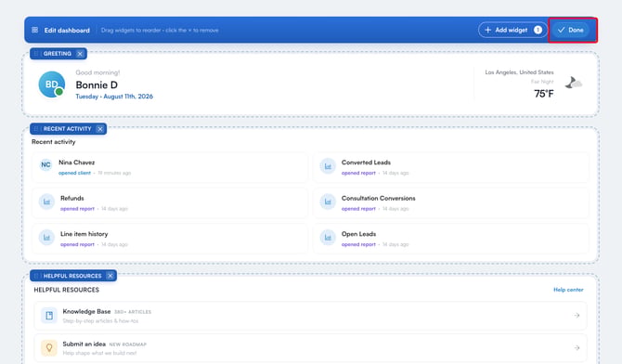Remove the Helpful Resources widget
The width and height of the screenshot is (622, 364).
point(110,276)
